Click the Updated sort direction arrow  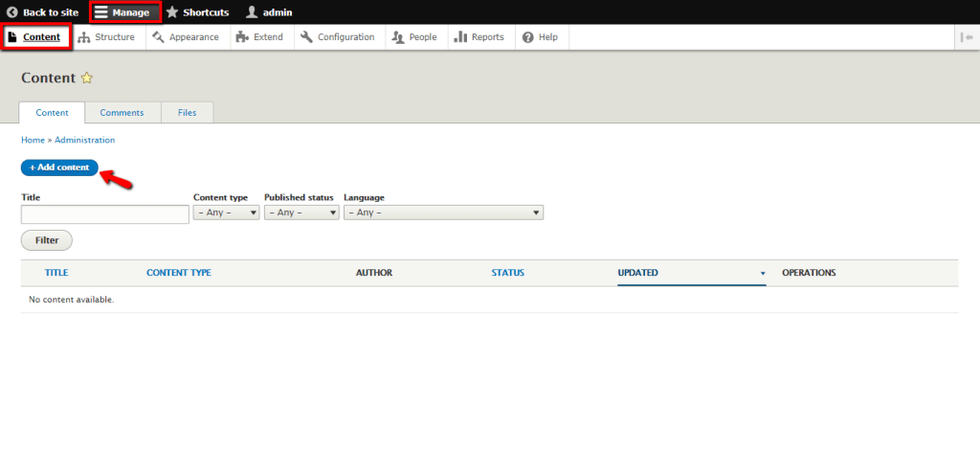click(763, 274)
